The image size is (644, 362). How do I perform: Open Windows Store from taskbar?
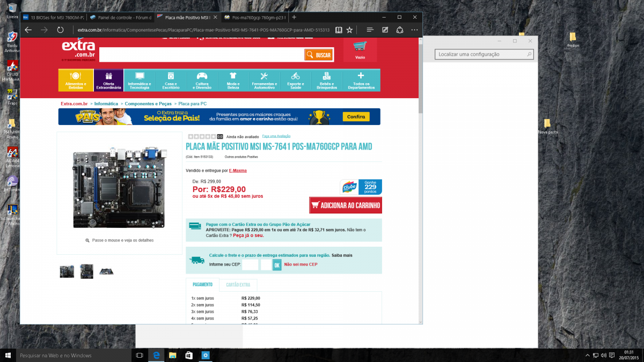pyautogui.click(x=188, y=355)
